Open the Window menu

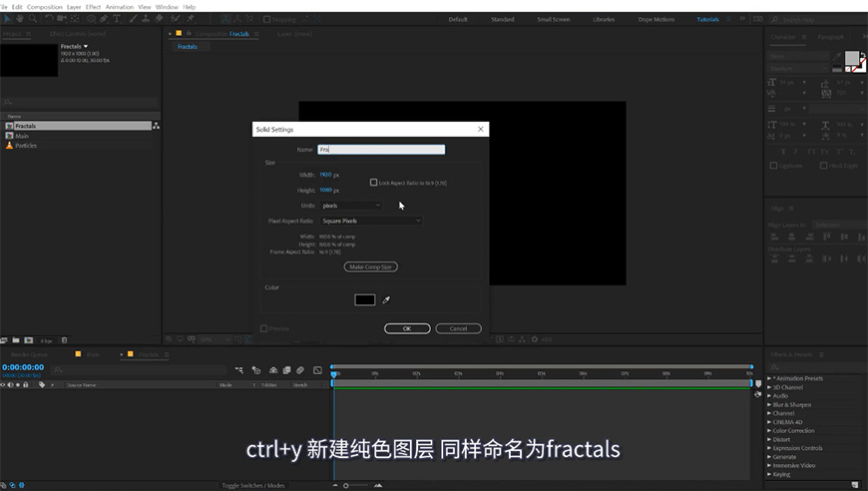click(167, 7)
